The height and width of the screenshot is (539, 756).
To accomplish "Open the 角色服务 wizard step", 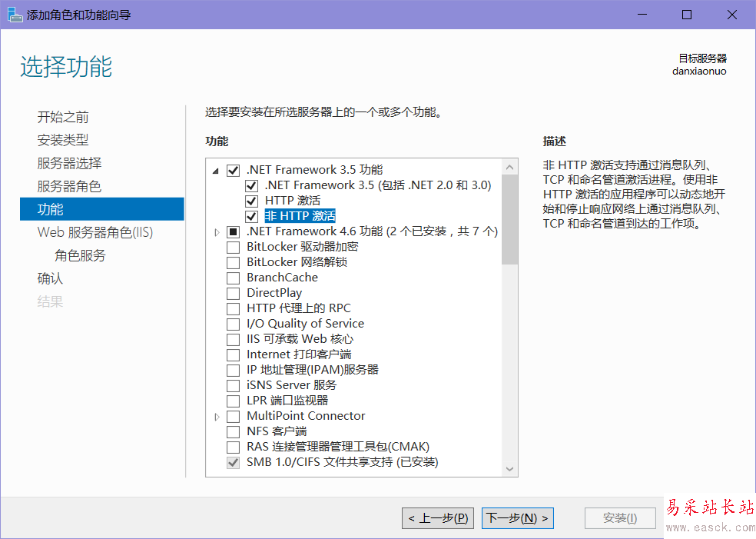I will [x=80, y=255].
